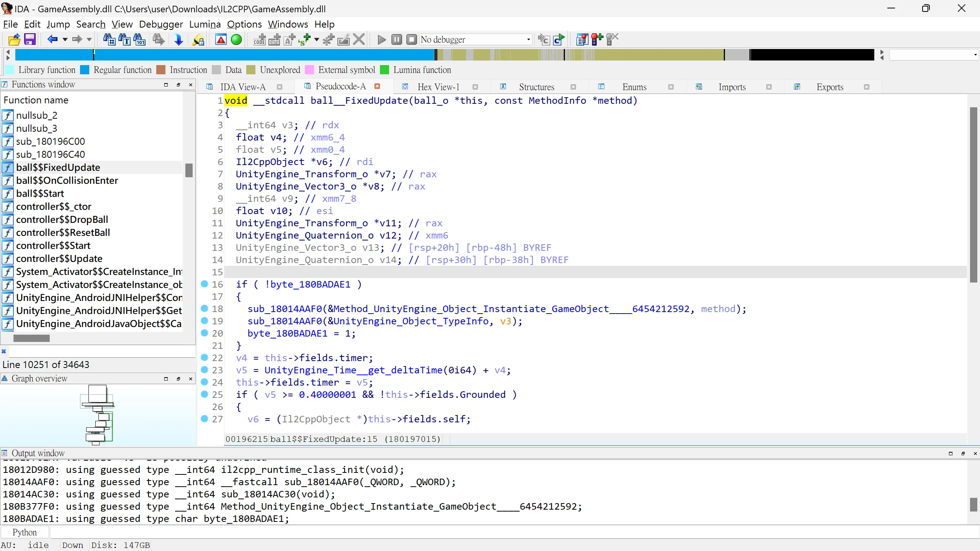Click the Functions window vertical scrollbar thumb

[189, 170]
